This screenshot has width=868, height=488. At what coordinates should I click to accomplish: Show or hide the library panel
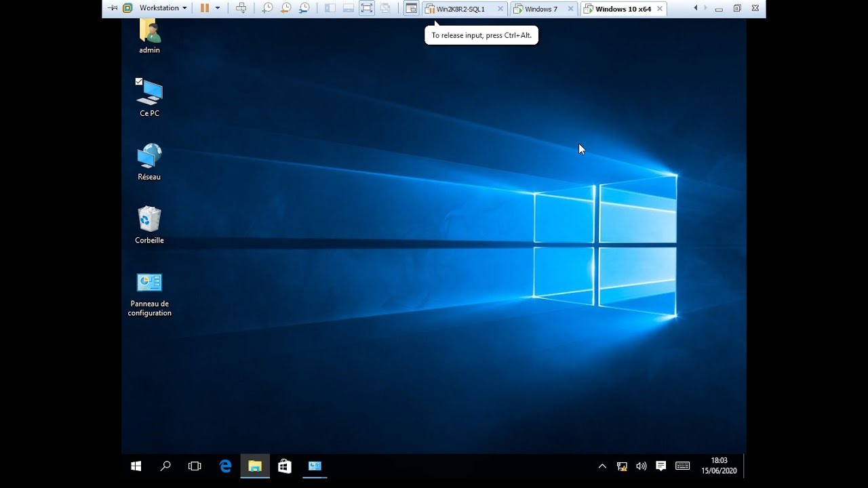tap(330, 8)
